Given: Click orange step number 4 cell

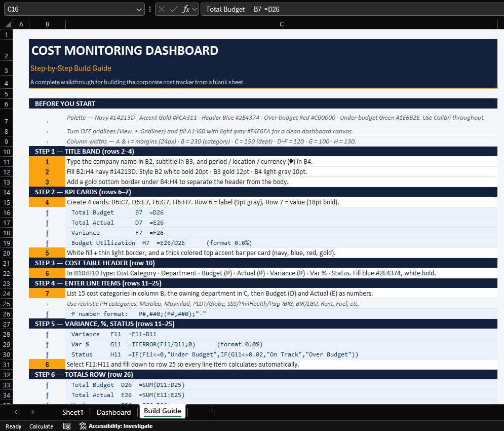Looking at the screenshot, I should click(x=47, y=202).
